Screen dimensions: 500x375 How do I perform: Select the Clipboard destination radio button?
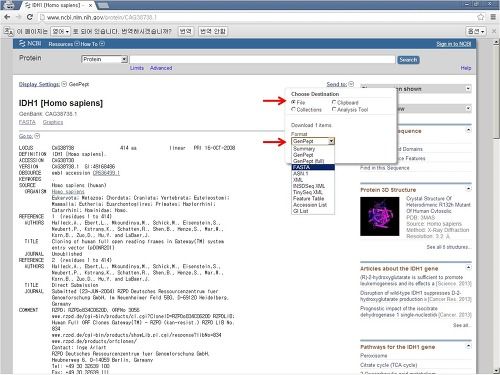coord(334,102)
